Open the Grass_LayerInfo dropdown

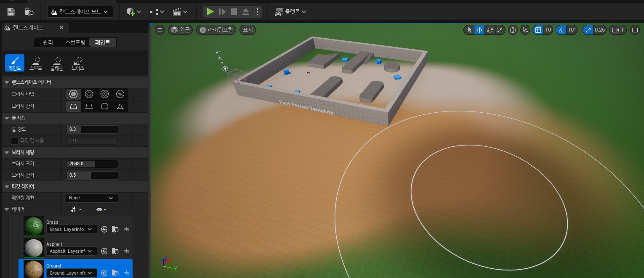pyautogui.click(x=72, y=229)
